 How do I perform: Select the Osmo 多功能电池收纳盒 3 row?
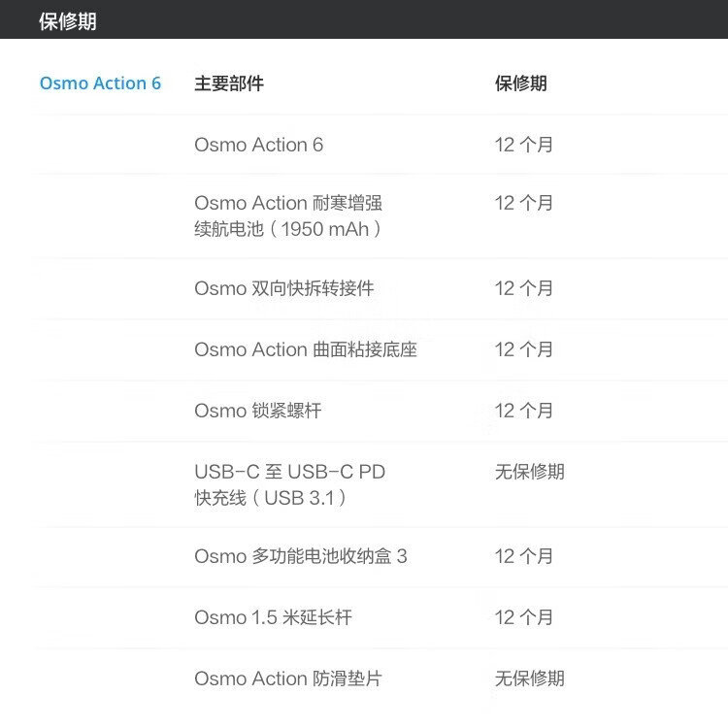point(301,556)
